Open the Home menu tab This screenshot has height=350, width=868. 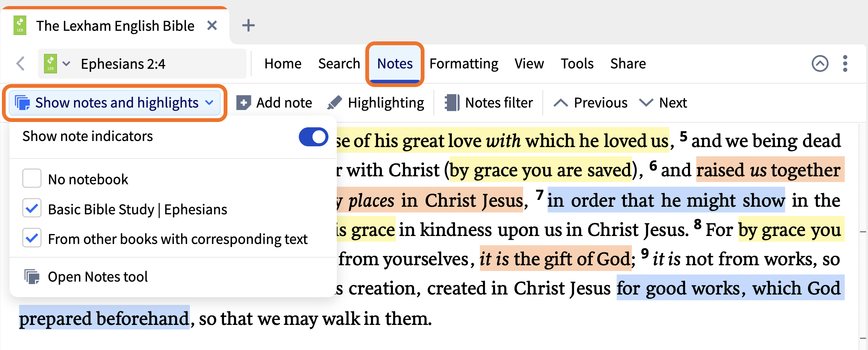(283, 63)
